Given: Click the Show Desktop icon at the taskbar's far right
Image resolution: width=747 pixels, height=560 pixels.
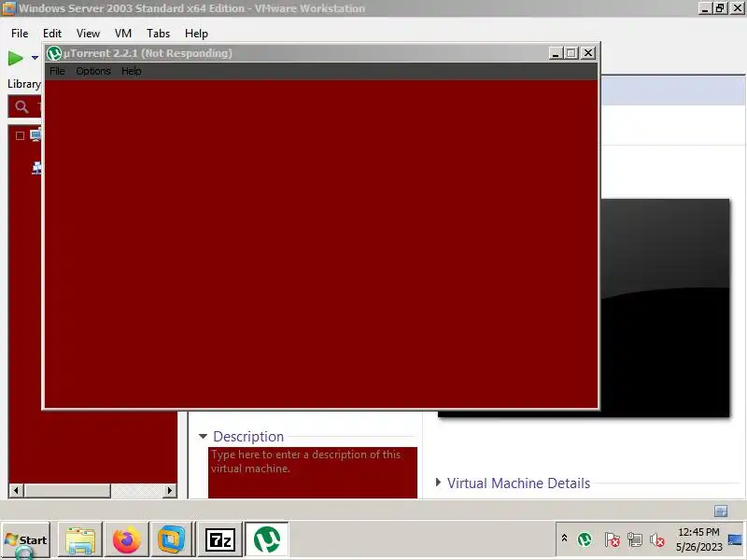Looking at the screenshot, I should click(x=736, y=540).
